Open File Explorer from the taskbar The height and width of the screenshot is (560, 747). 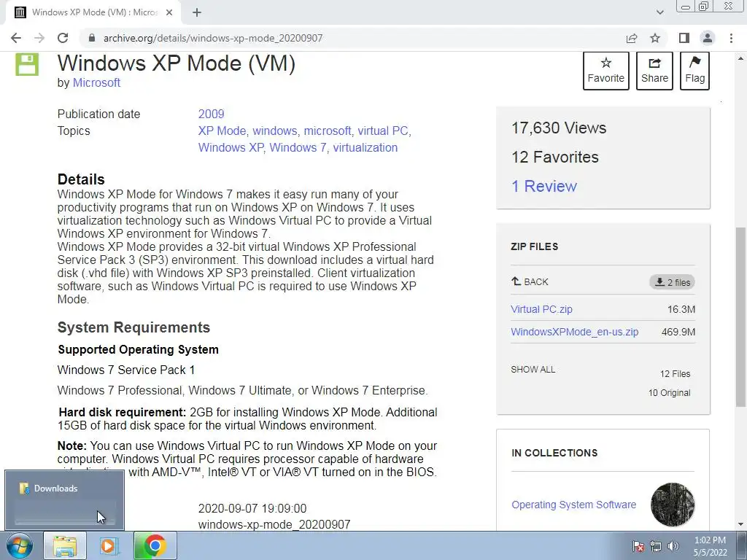coord(65,545)
